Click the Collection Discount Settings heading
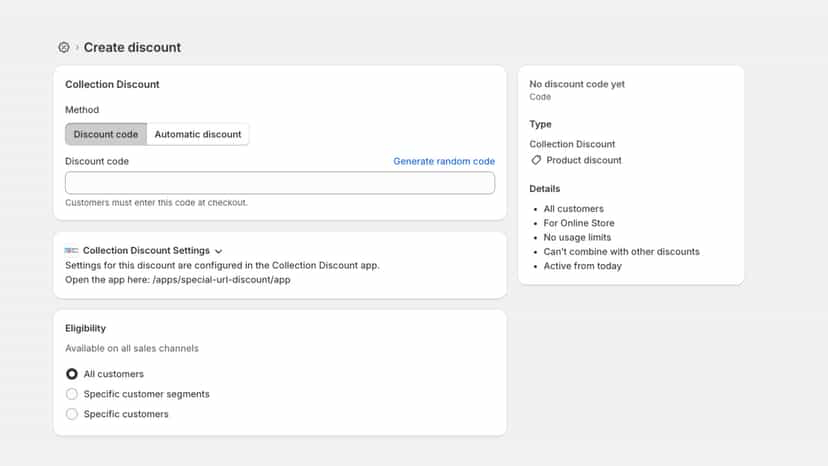 pyautogui.click(x=146, y=250)
